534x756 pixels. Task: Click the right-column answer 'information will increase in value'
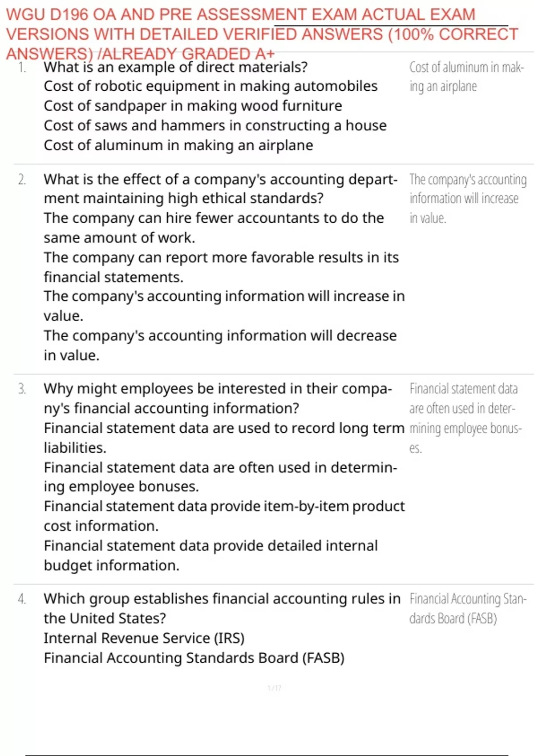[x=467, y=198]
